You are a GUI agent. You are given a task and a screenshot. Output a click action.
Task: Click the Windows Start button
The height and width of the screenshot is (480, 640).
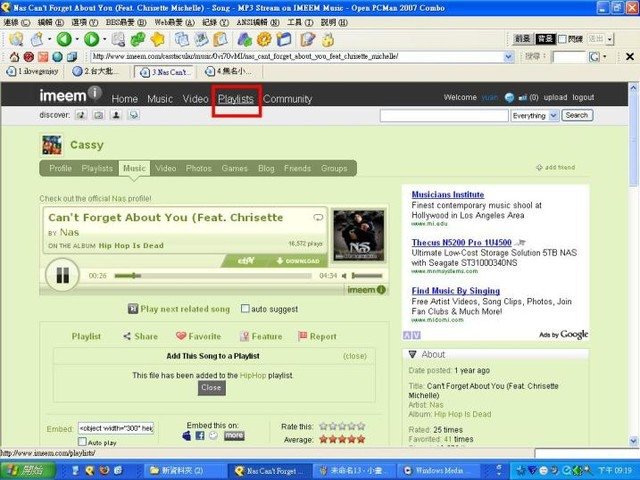coord(27,470)
